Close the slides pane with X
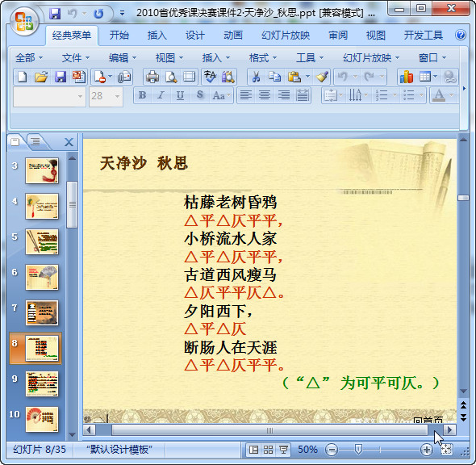 click(69, 142)
